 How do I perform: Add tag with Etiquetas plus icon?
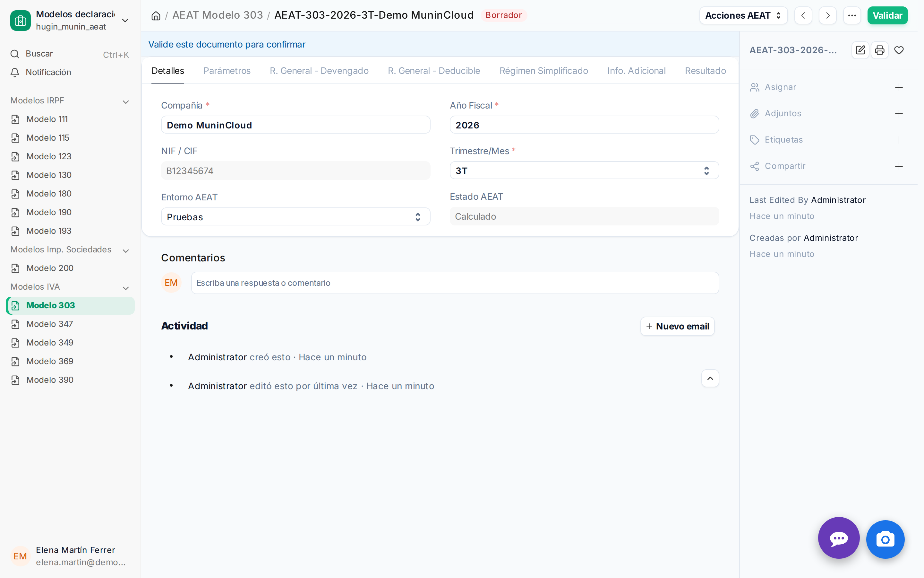pos(899,140)
